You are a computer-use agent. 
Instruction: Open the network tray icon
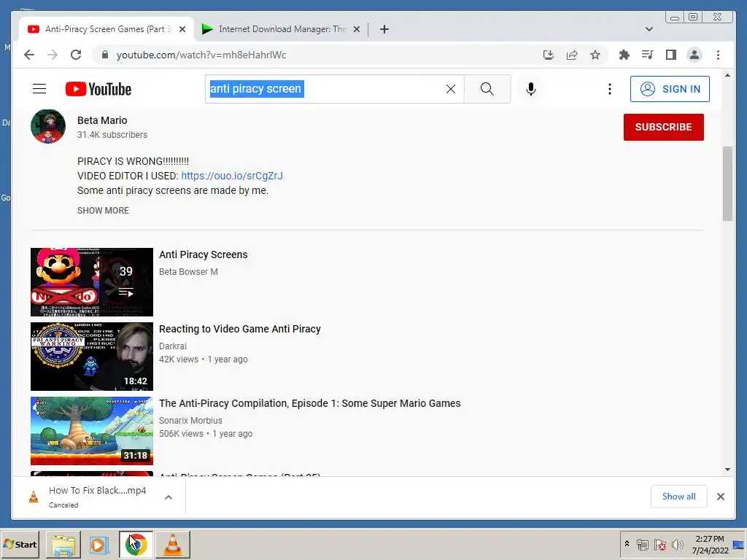642,544
